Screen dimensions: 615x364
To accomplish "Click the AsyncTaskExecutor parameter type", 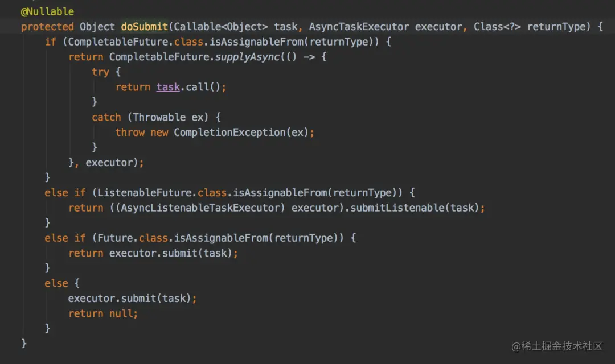I will point(359,27).
